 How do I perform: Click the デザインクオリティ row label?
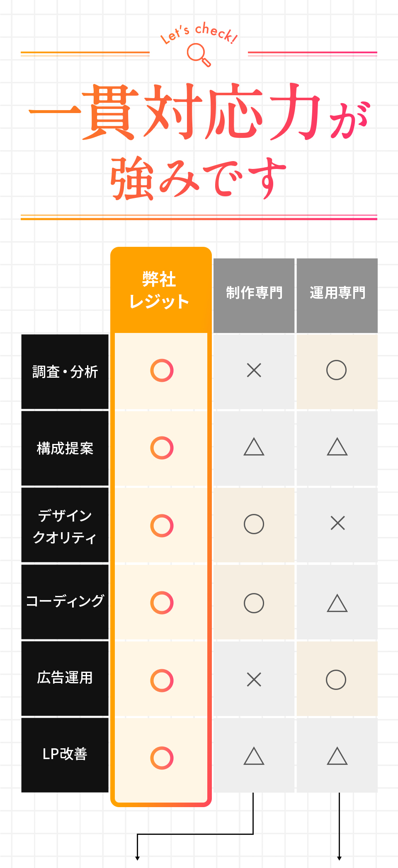coord(65,525)
